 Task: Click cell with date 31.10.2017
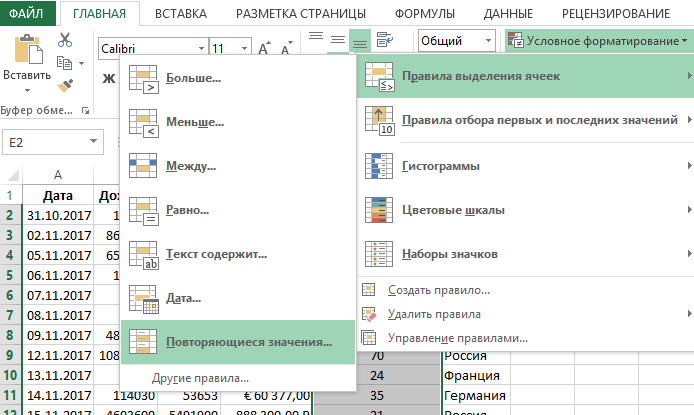pos(58,215)
